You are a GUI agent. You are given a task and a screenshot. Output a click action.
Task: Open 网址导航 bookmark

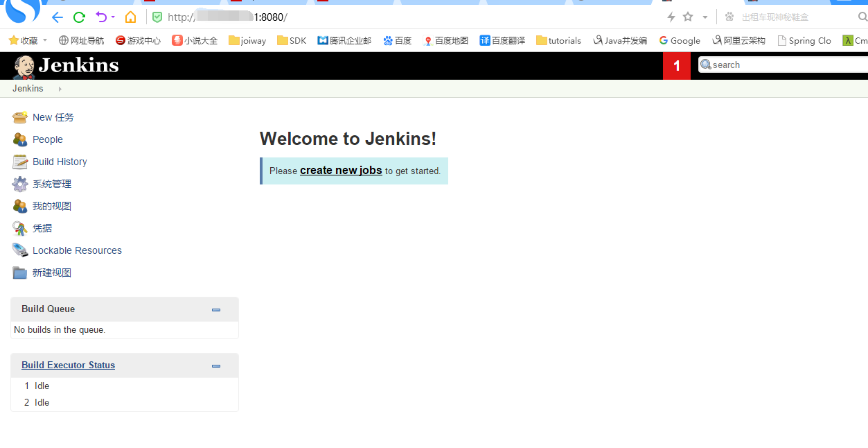tap(82, 40)
